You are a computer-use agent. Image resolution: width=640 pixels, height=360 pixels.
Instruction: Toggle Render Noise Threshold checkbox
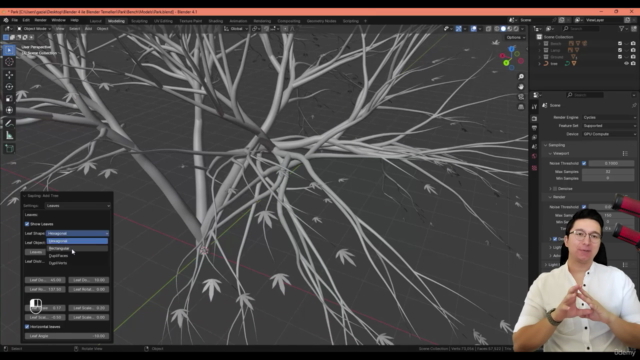click(x=584, y=207)
